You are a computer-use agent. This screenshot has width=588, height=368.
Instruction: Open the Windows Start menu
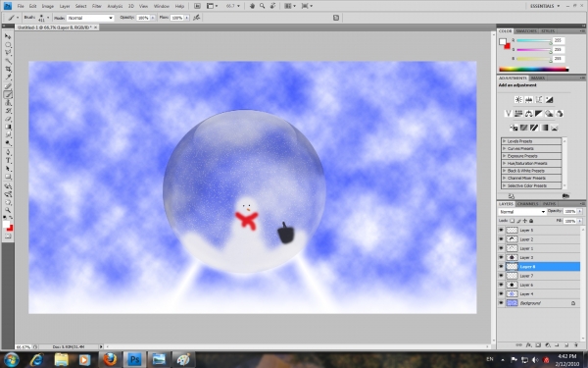click(12, 359)
